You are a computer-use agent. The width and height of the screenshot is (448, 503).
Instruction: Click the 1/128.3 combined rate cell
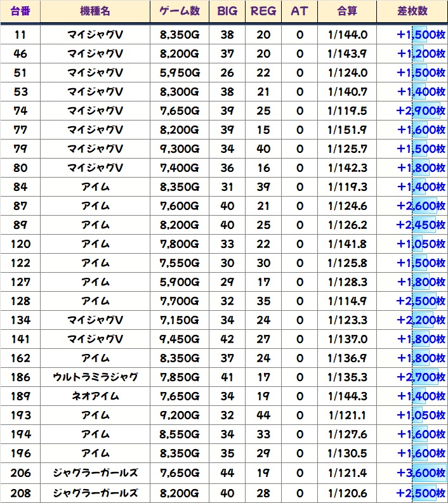pos(347,282)
